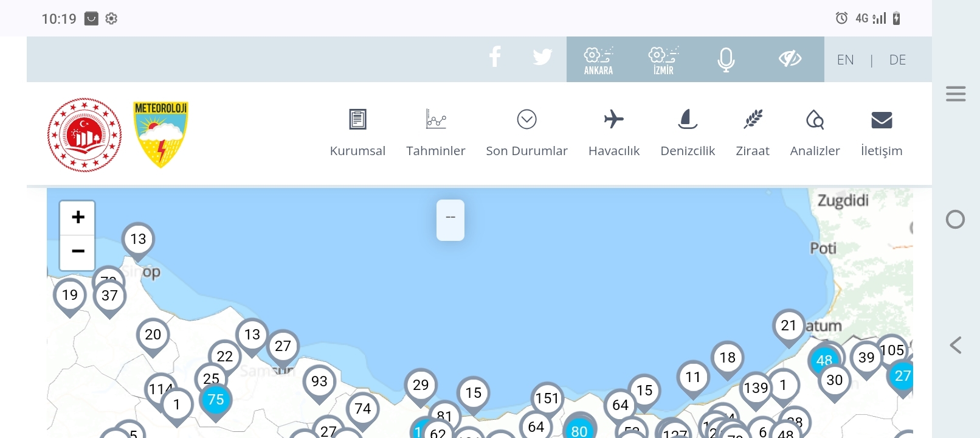
Task: Open the Ankara weather radar icon
Action: tap(598, 60)
